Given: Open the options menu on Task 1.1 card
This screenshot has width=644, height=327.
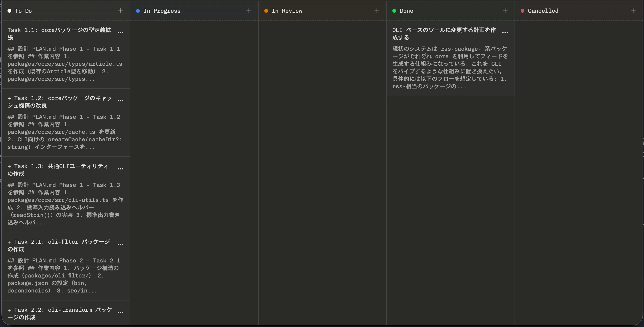Looking at the screenshot, I should [x=121, y=33].
